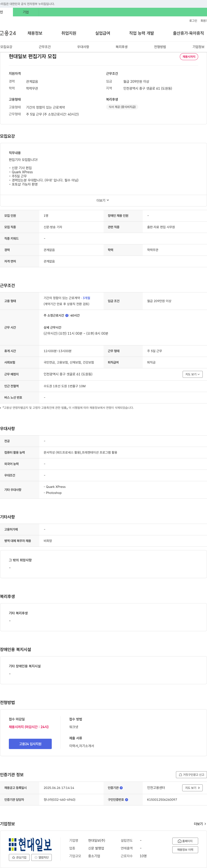Jump to the 복리후생 section tab
This screenshot has width=207, height=868.
coord(121,47)
